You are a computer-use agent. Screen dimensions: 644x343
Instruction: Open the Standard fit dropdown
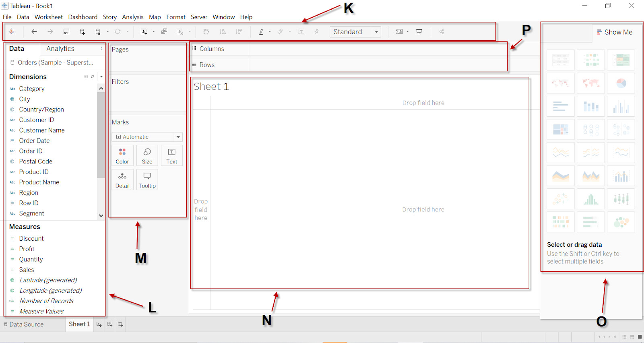click(x=376, y=32)
